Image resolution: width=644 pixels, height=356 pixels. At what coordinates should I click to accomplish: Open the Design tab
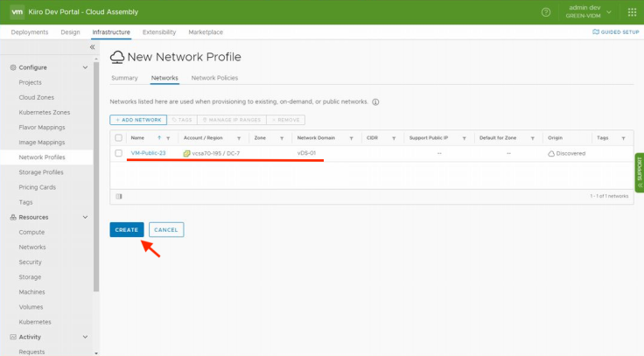[70, 32]
